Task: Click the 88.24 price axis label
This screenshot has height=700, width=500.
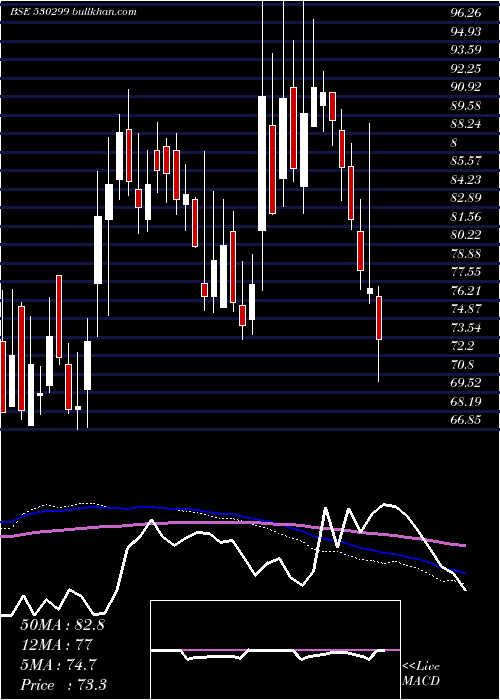Action: pos(466,124)
